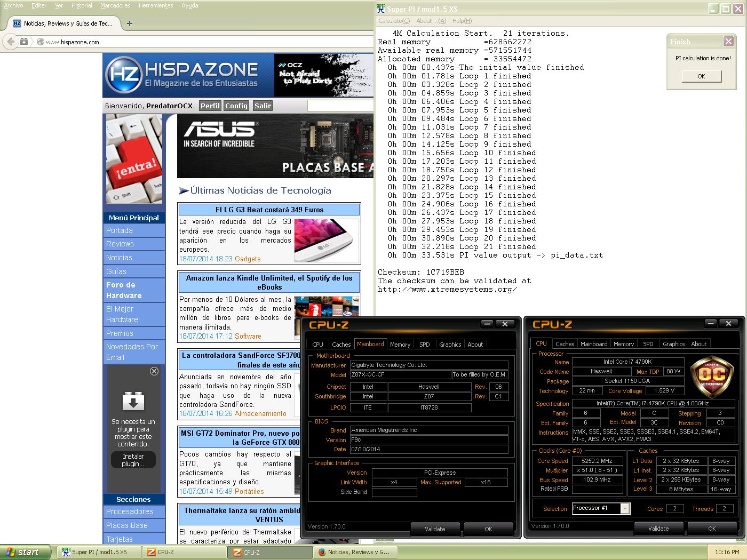
Task: Open the Historial menu in Firefox
Action: coord(82,5)
